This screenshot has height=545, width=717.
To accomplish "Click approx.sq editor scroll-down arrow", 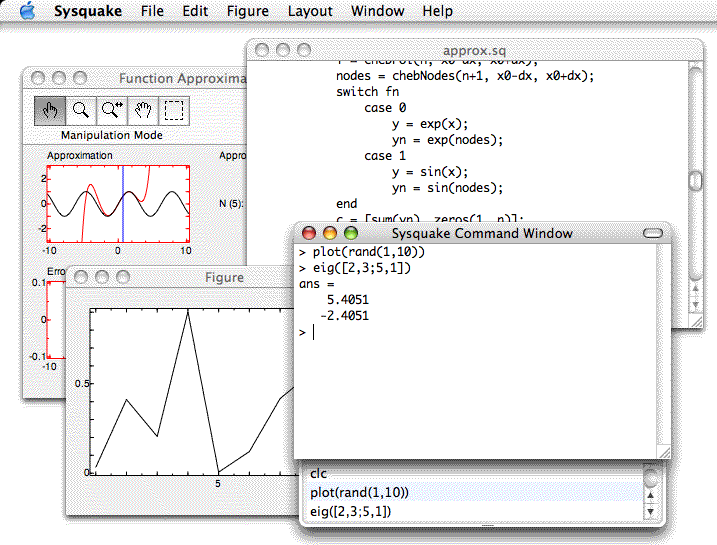I will tap(696, 305).
